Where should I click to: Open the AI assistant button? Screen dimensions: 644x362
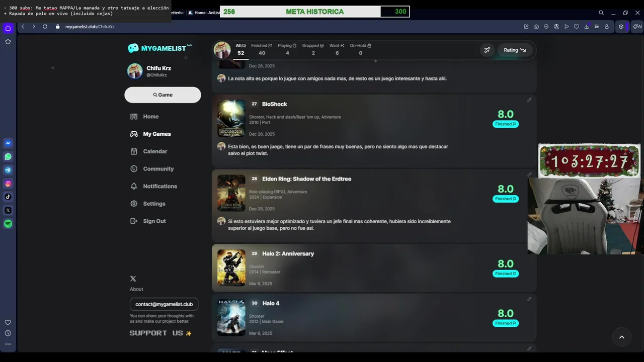click(637, 27)
